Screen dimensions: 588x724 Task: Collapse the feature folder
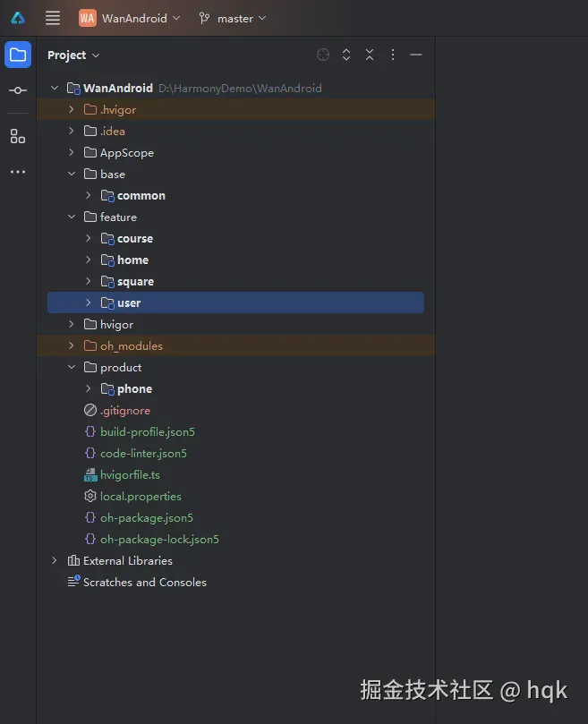click(72, 217)
